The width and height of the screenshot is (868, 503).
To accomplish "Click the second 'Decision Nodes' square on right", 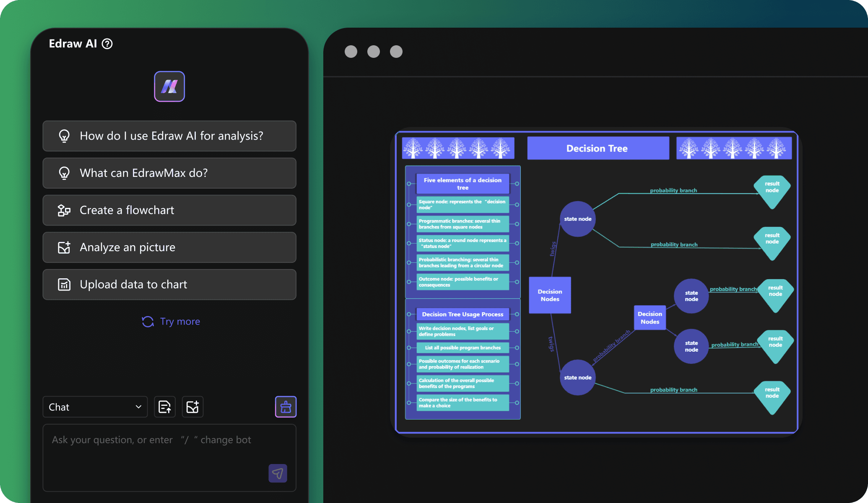I will [650, 318].
